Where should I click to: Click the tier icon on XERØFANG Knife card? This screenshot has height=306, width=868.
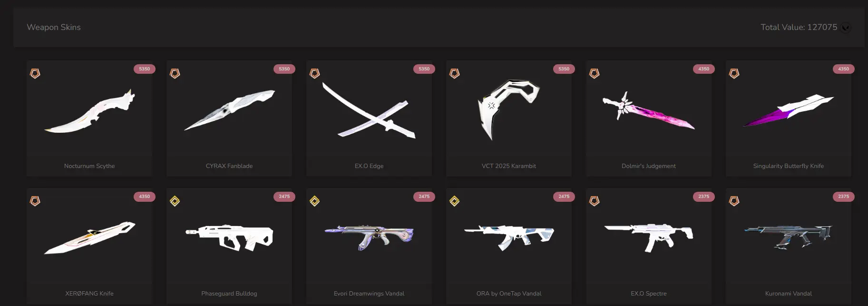35,201
